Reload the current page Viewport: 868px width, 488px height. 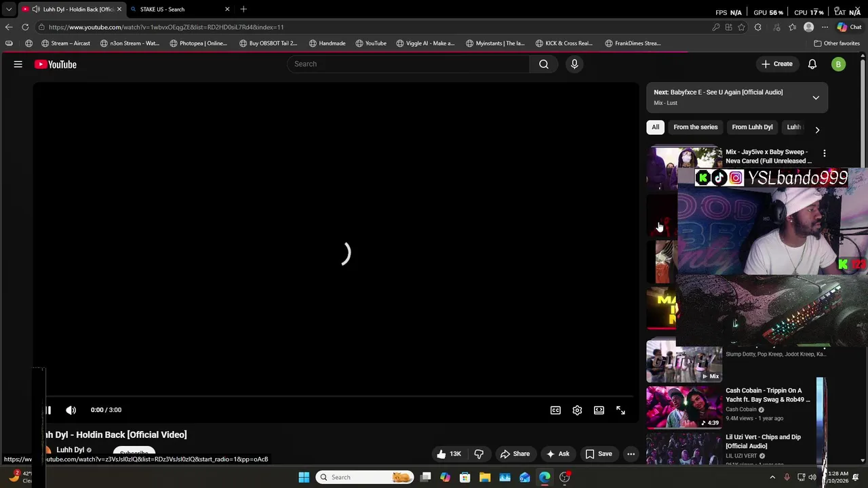click(25, 27)
